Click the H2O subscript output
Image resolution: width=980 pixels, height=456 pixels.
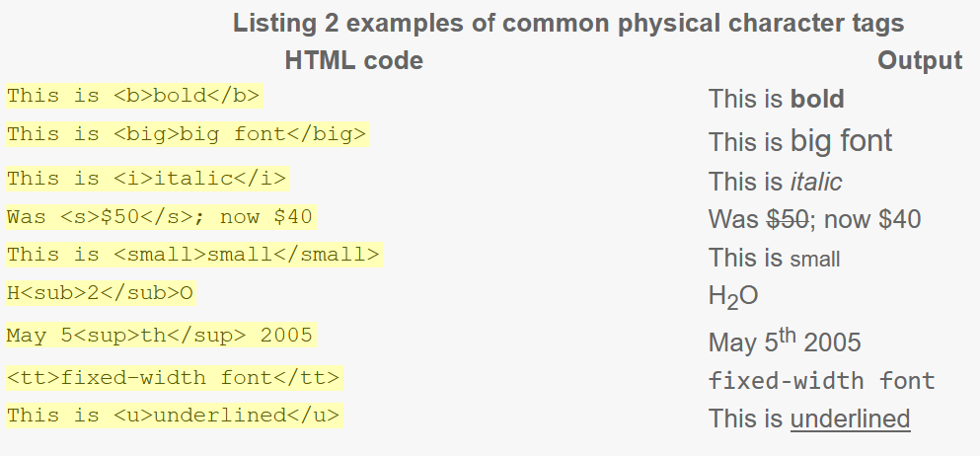733,296
